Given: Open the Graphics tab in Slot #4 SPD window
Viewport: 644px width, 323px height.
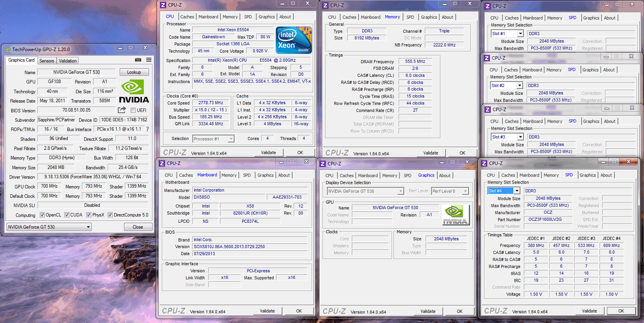Looking at the screenshot, I should point(587,175).
